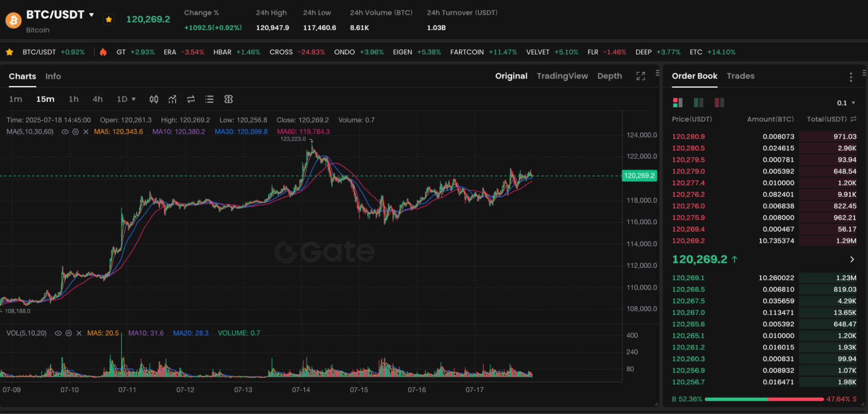This screenshot has width=868, height=414.
Task: Open the 1D timeframe dropdown
Action: [126, 99]
